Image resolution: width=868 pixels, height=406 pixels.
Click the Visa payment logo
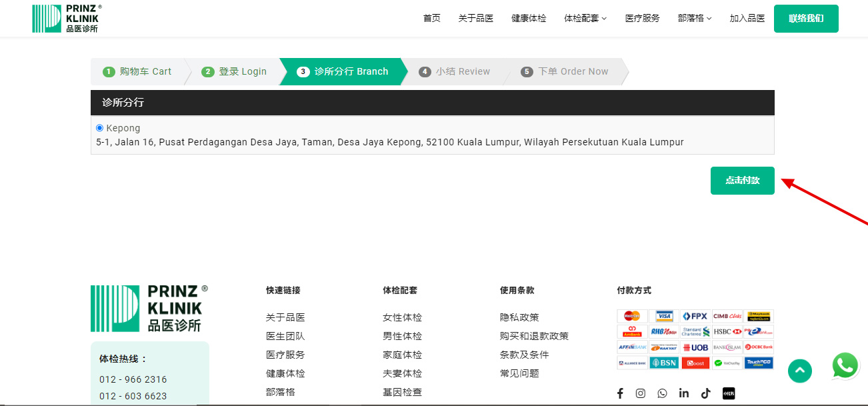pos(663,316)
